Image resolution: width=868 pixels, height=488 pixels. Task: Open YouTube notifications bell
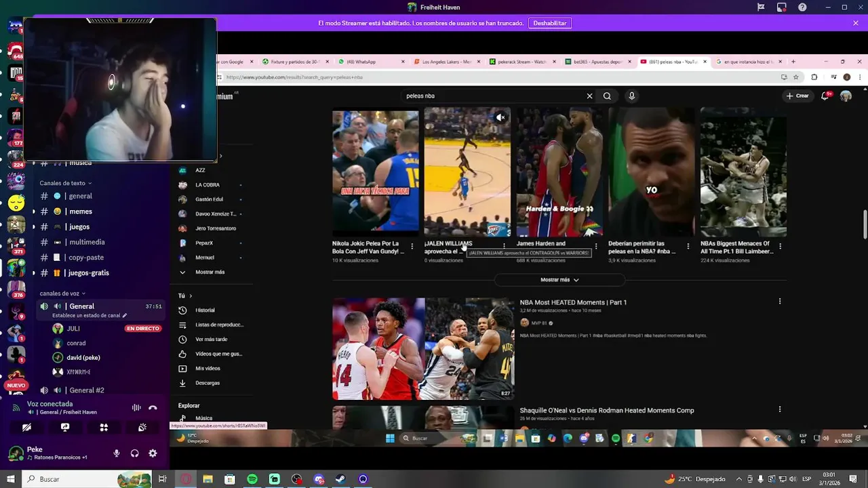click(826, 96)
